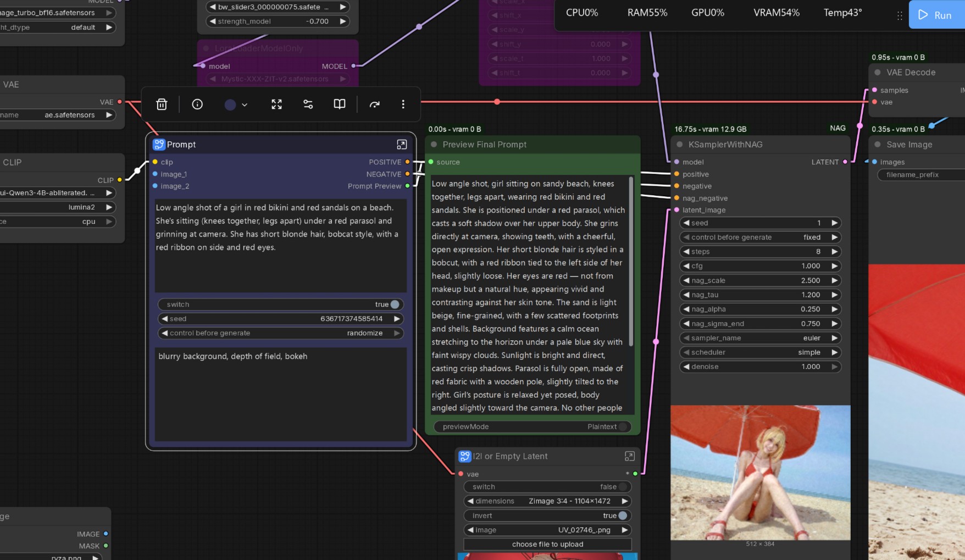965x560 pixels.
Task: Open node info from the selection toolbar
Action: pos(197,104)
